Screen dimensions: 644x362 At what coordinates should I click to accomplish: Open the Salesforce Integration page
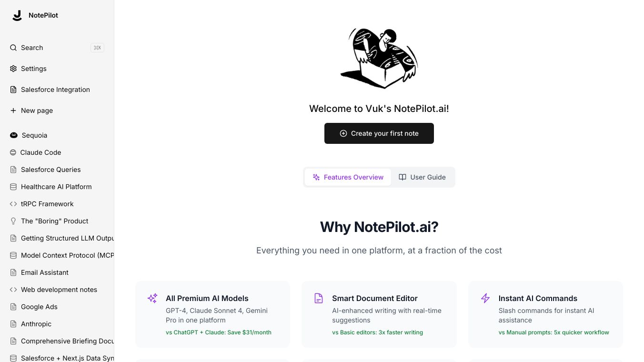pyautogui.click(x=55, y=90)
